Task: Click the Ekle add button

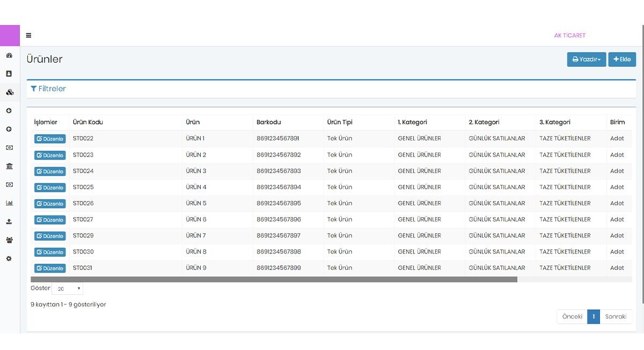Action: 622,59
